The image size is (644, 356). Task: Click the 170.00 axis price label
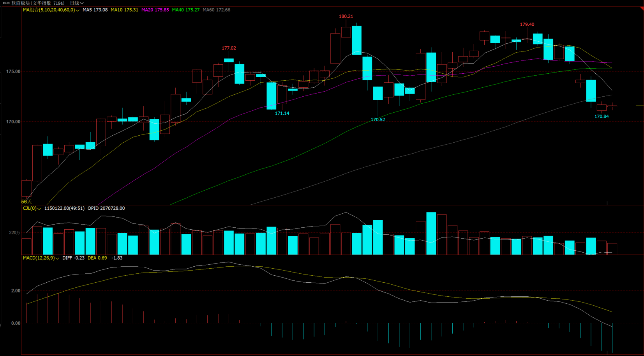click(x=13, y=122)
